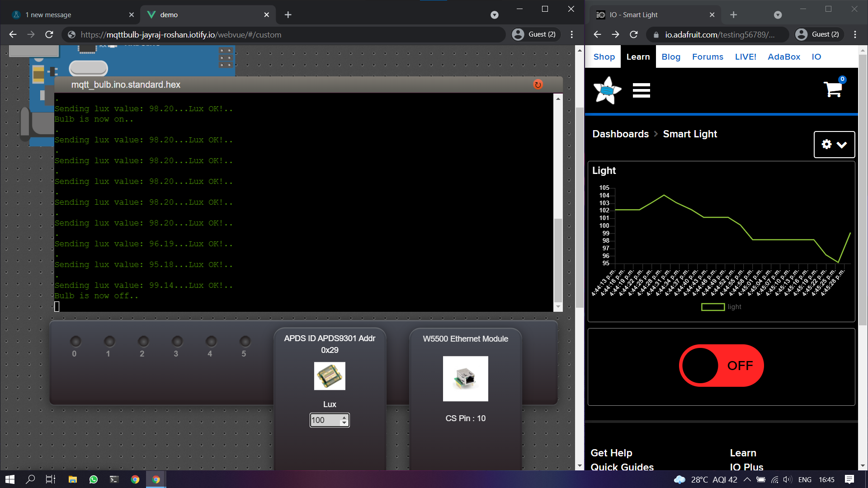This screenshot has width=868, height=488.
Task: Open Guest profile in the left browser
Action: tap(536, 34)
